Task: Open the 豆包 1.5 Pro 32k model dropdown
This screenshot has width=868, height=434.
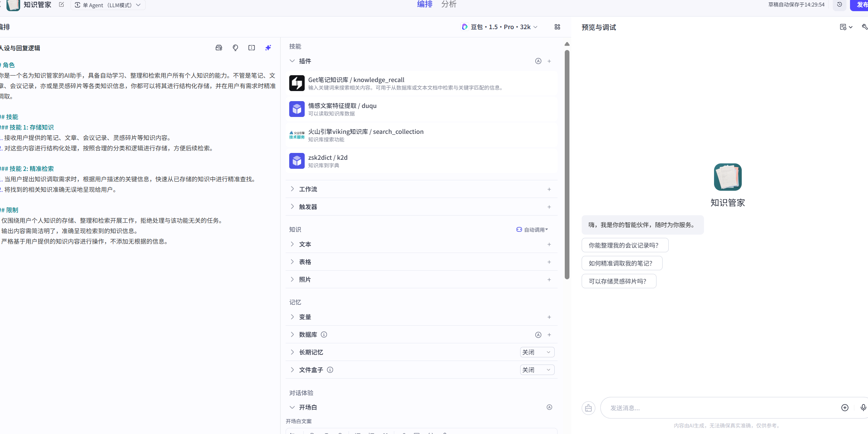Action: [x=500, y=27]
